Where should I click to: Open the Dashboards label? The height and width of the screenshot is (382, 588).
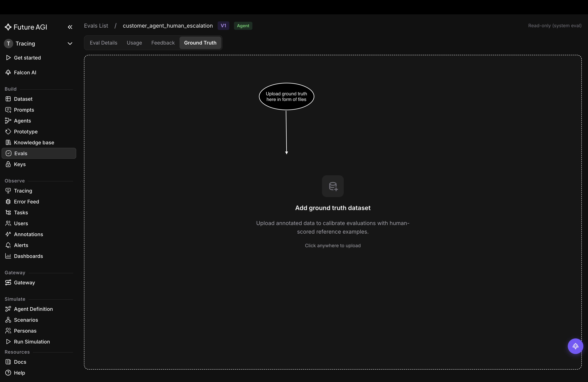[28, 256]
